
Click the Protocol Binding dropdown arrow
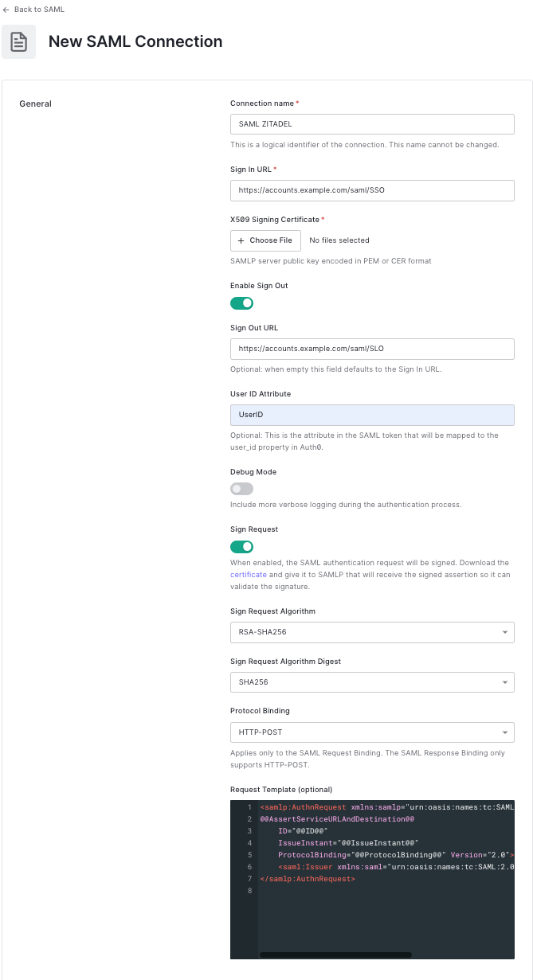tap(504, 732)
